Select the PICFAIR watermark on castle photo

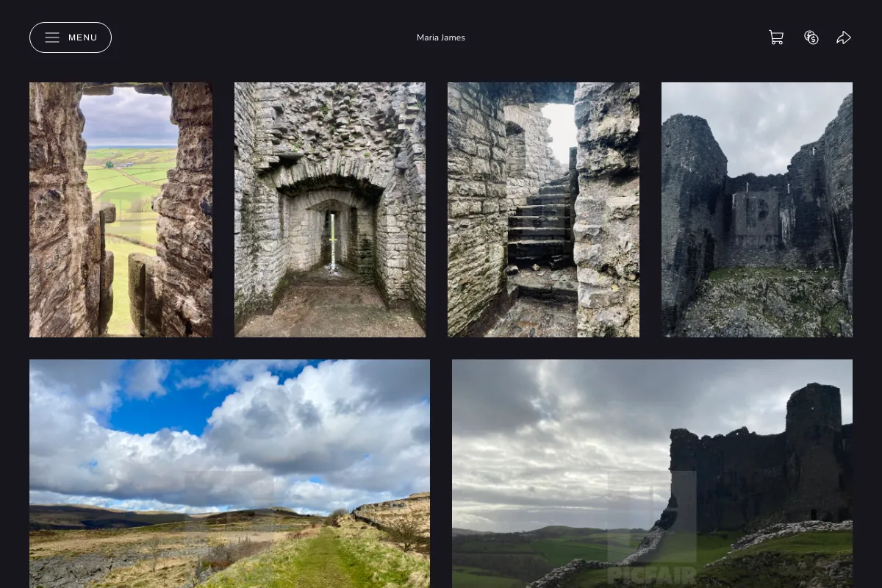coord(652,574)
